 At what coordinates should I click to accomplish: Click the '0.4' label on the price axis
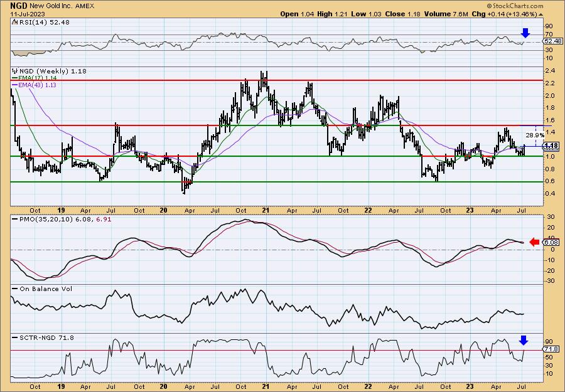[550, 193]
